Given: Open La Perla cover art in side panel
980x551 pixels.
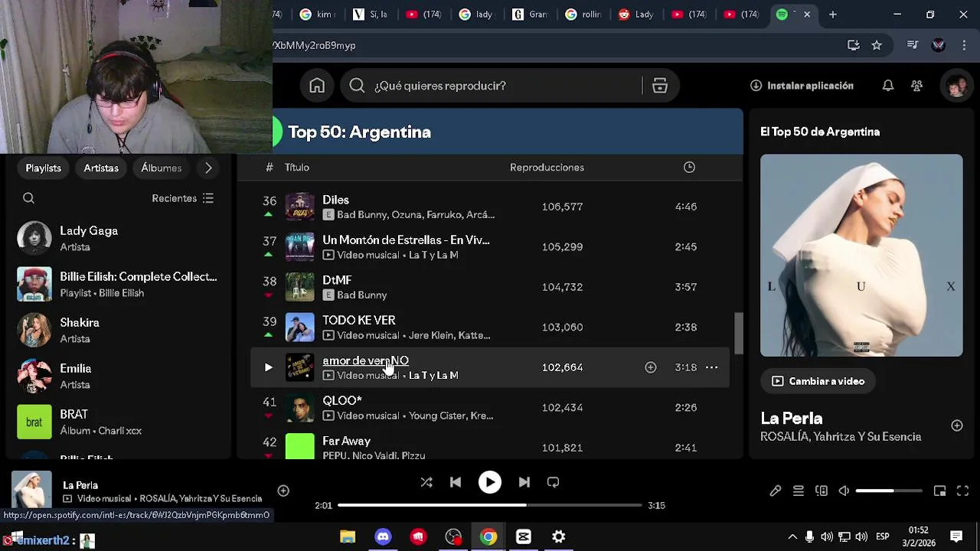Looking at the screenshot, I should (861, 256).
